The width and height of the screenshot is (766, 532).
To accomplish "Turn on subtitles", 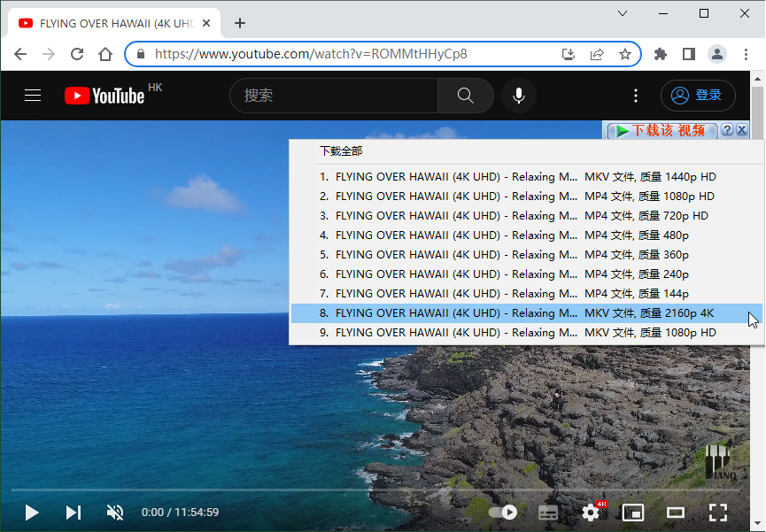I will [547, 513].
